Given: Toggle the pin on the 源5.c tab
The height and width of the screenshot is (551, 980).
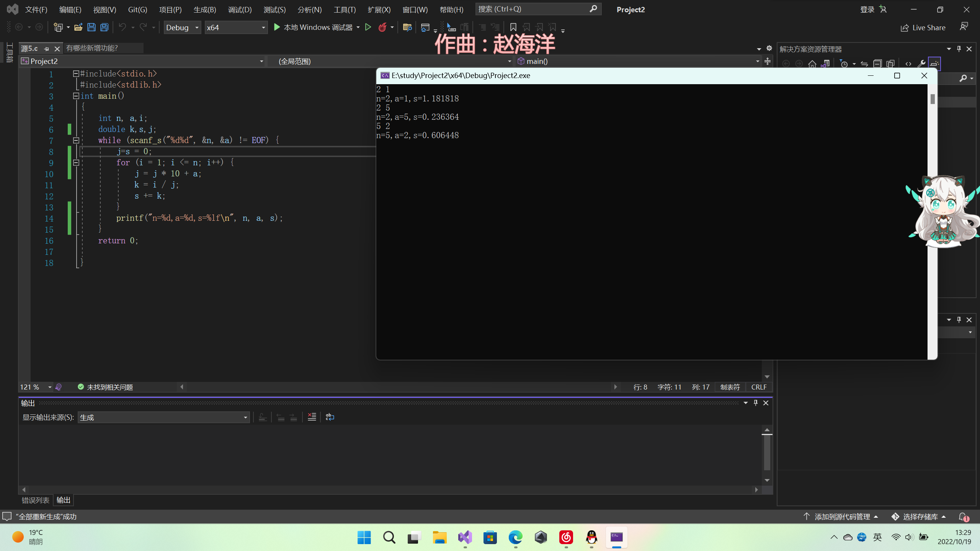Looking at the screenshot, I should 47,49.
